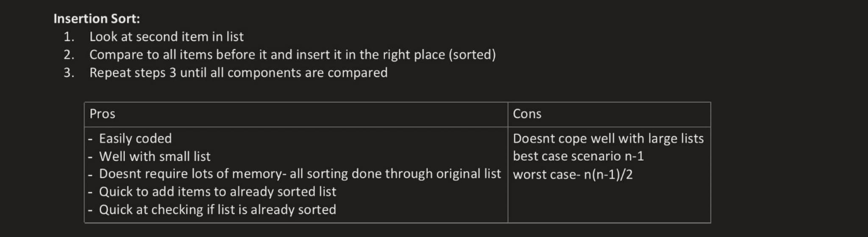Click 'Doesnt cope well with large lists' text

(608, 139)
